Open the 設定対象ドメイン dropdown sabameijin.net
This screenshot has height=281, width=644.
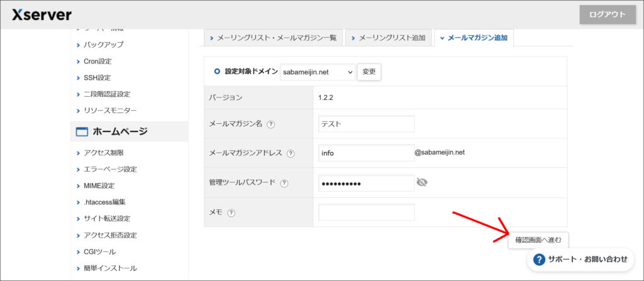pos(318,72)
